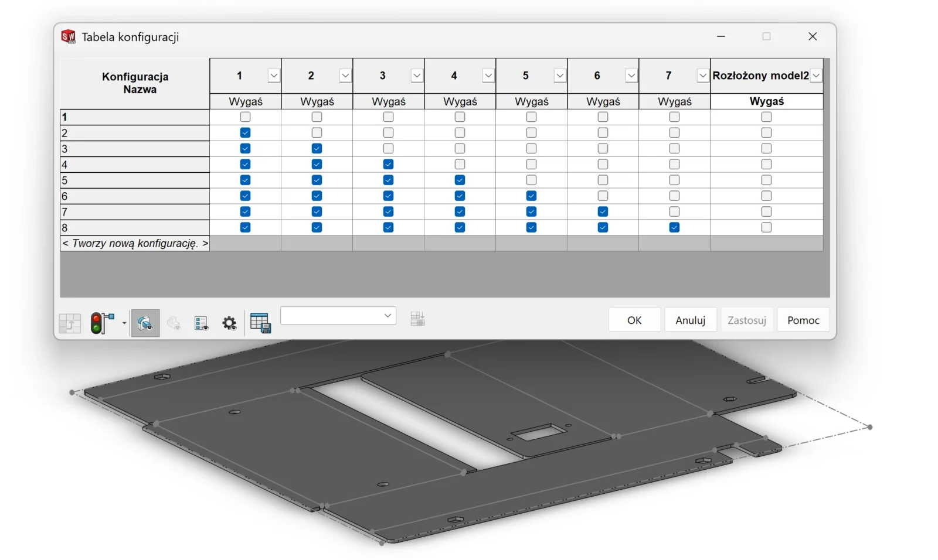Tick column 7 checkbox in configuration row 1
938x560 pixels.
[674, 117]
